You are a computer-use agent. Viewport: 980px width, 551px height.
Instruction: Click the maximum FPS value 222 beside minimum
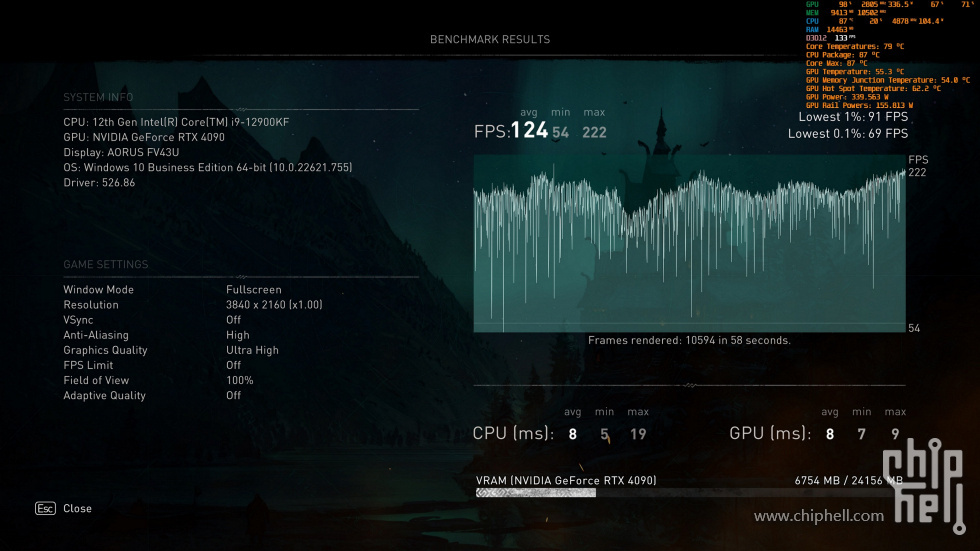594,132
